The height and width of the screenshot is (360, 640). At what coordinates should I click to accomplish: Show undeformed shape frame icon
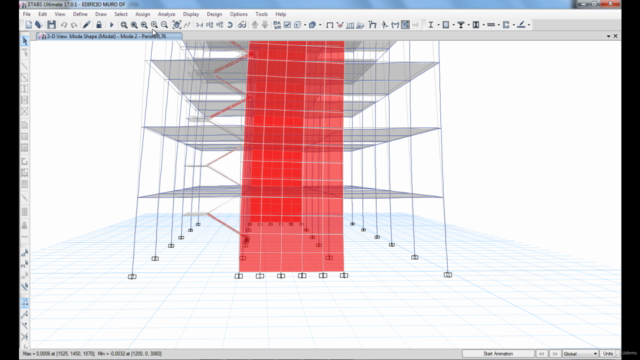point(329,25)
